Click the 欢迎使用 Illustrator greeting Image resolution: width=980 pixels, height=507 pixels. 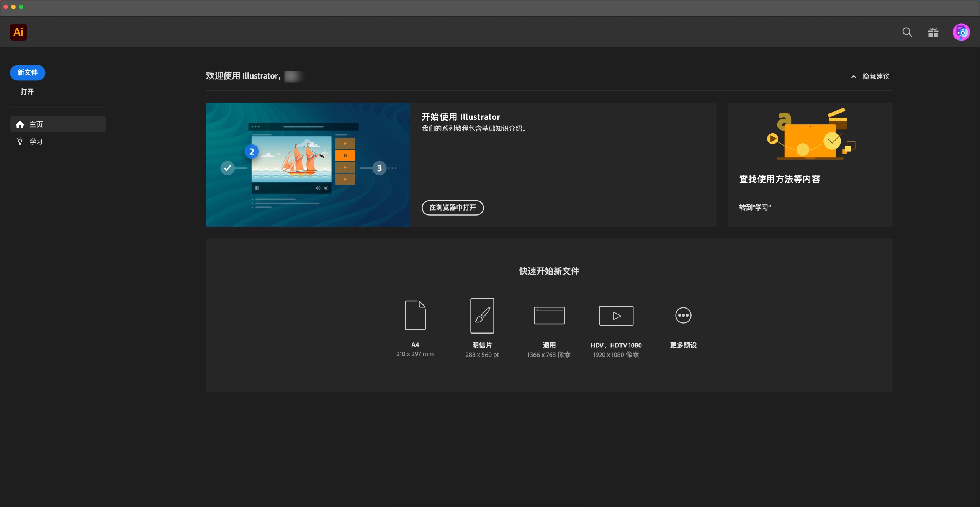point(243,76)
